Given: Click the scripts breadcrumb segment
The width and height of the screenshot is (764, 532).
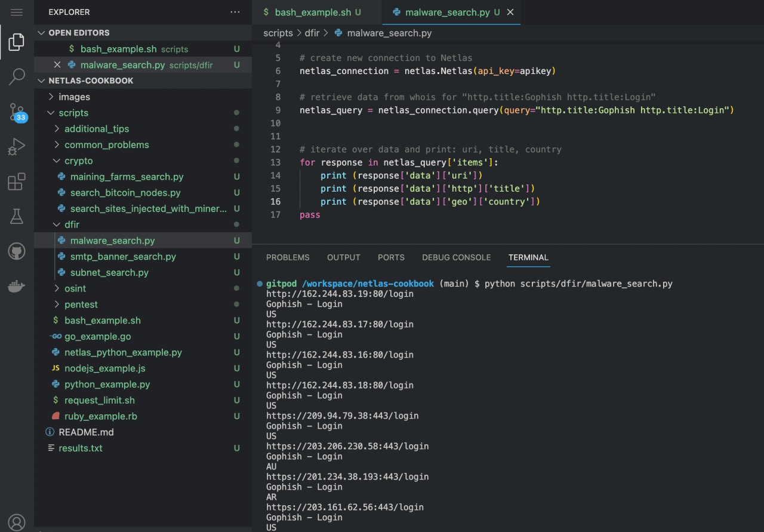Looking at the screenshot, I should tap(278, 33).
